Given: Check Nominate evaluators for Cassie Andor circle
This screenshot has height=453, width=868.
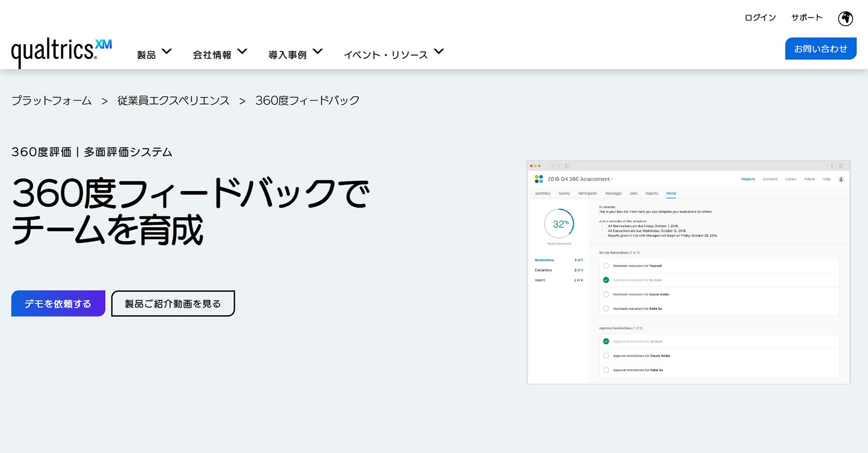Looking at the screenshot, I should tap(606, 294).
